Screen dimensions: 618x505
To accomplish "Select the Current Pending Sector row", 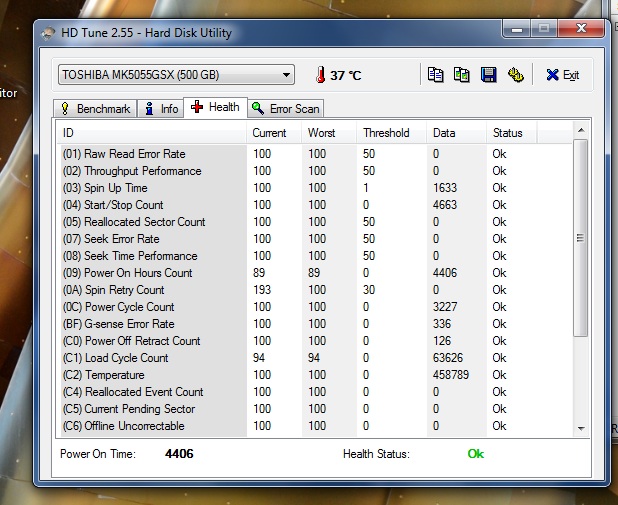I will tap(315, 408).
